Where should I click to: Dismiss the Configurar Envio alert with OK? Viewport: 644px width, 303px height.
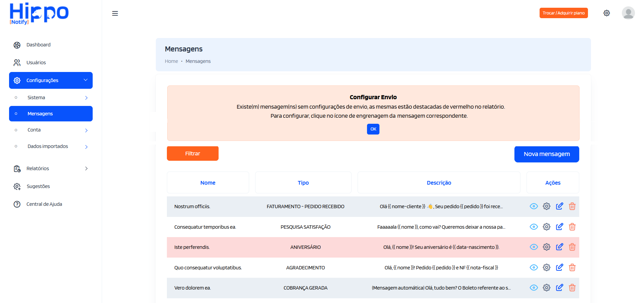(x=373, y=129)
